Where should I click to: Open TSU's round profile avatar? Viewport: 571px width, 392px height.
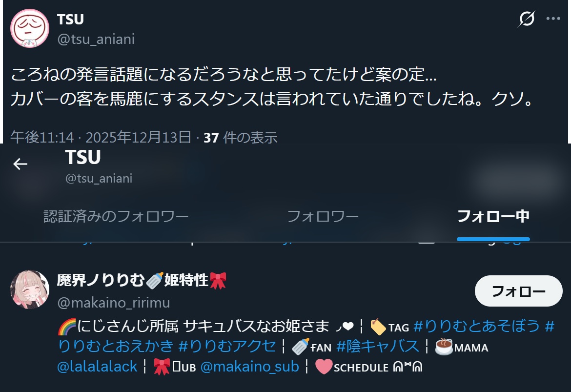30,28
